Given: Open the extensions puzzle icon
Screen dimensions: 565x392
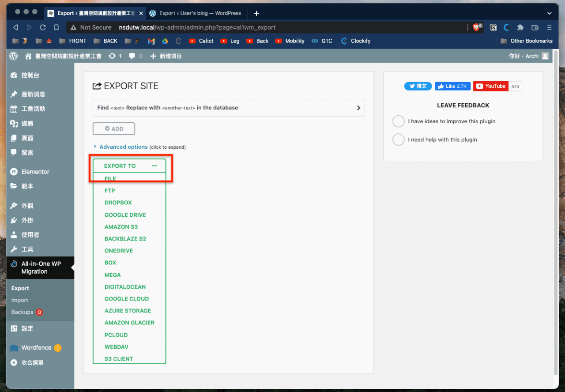Looking at the screenshot, I should 520,27.
